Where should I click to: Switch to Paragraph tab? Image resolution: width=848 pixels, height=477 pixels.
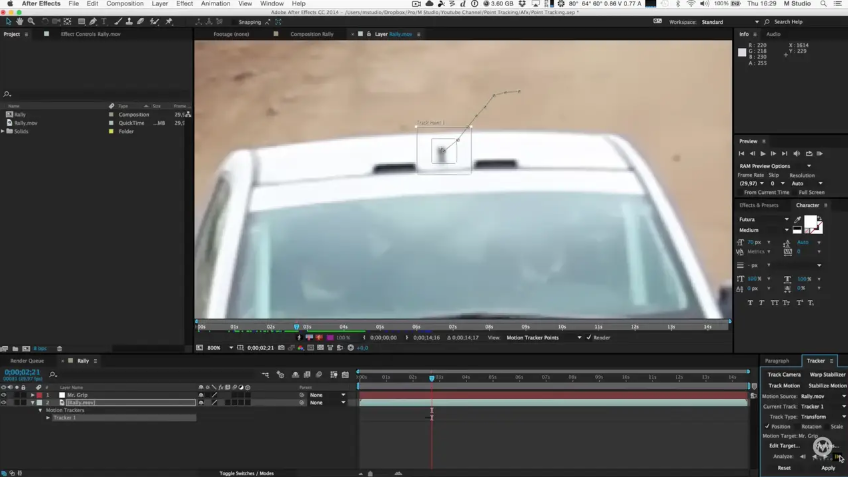tap(777, 361)
